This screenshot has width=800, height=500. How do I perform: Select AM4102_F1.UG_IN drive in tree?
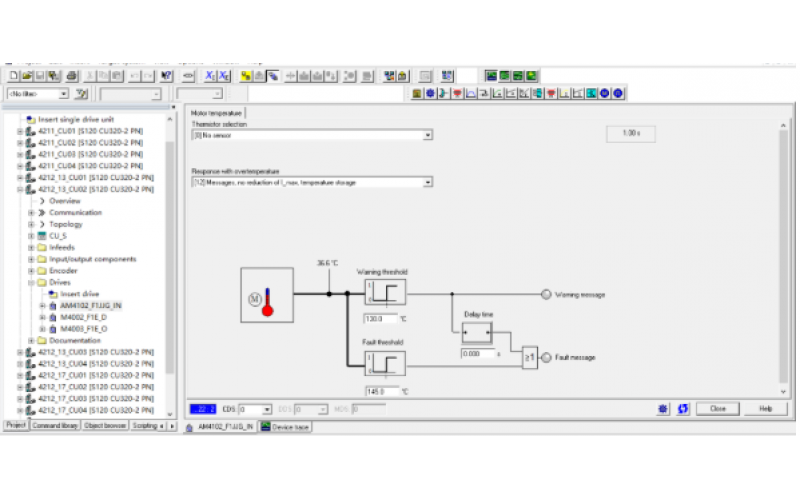click(90, 305)
